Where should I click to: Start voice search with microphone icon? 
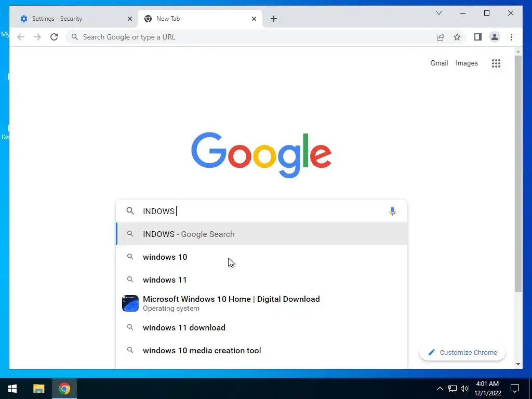392,211
